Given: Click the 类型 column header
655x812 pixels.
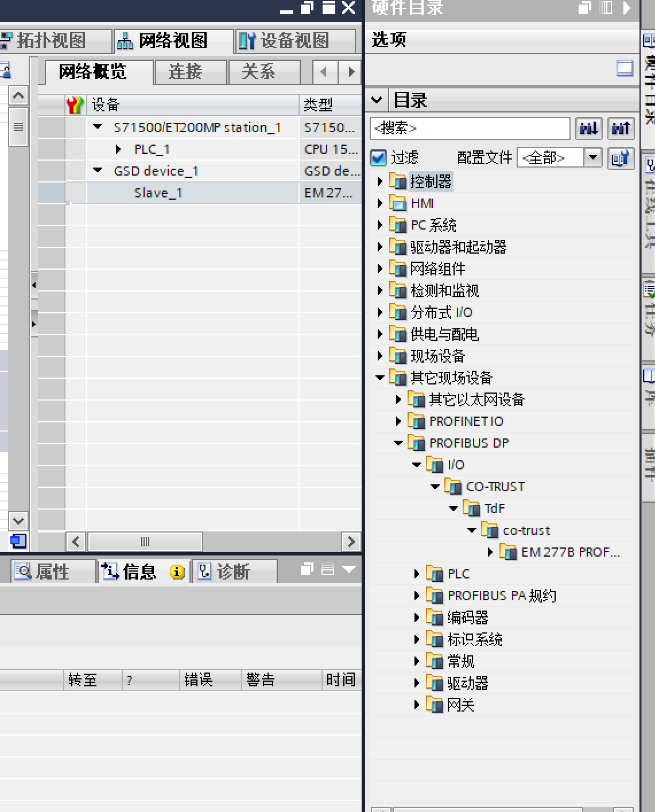Looking at the screenshot, I should click(x=330, y=104).
